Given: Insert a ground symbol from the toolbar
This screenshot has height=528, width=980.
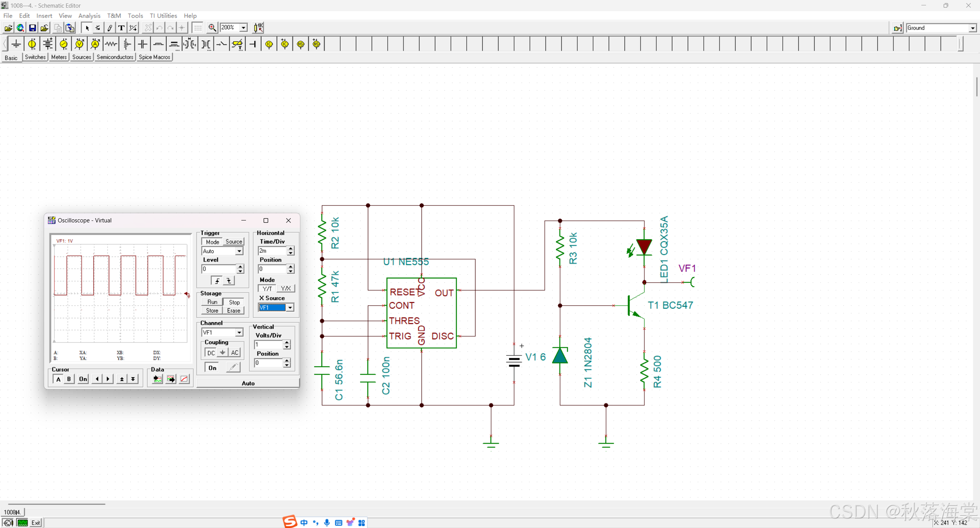Looking at the screenshot, I should click(16, 44).
